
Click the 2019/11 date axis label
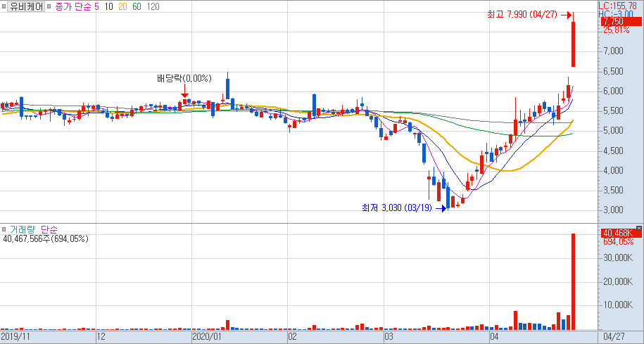pyautogui.click(x=15, y=336)
